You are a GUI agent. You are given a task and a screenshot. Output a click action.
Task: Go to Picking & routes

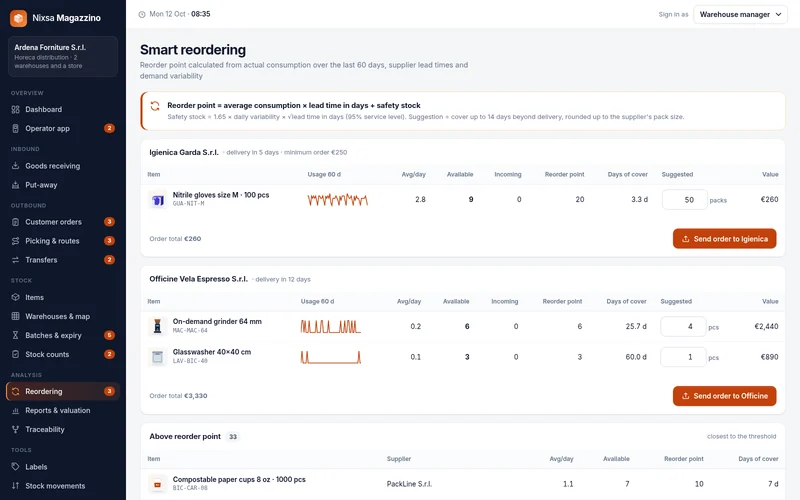63,241
